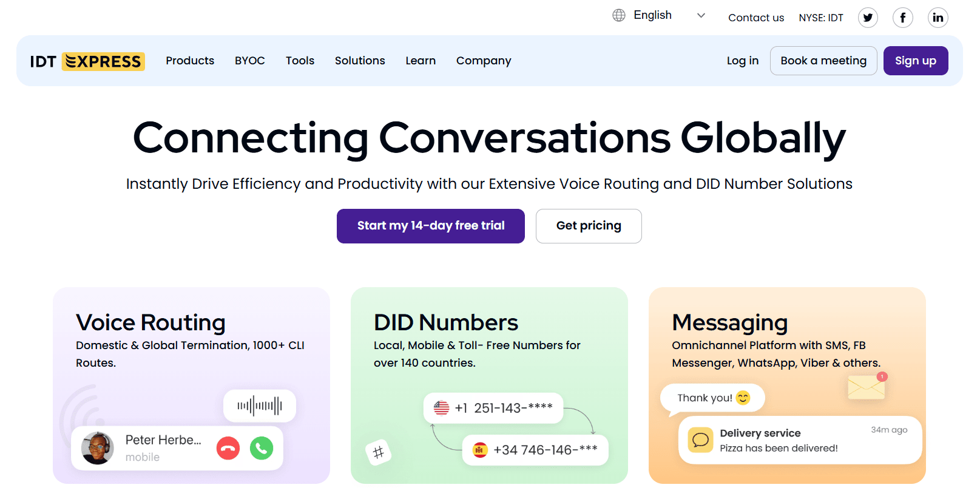Viewport: 980px width, 496px height.
Task: Open the Solutions menu
Action: pyautogui.click(x=360, y=61)
